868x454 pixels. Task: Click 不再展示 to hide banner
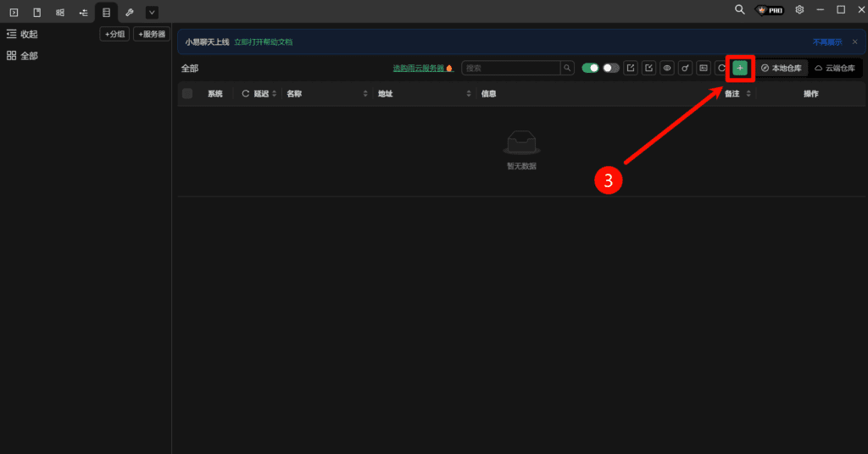(x=827, y=42)
